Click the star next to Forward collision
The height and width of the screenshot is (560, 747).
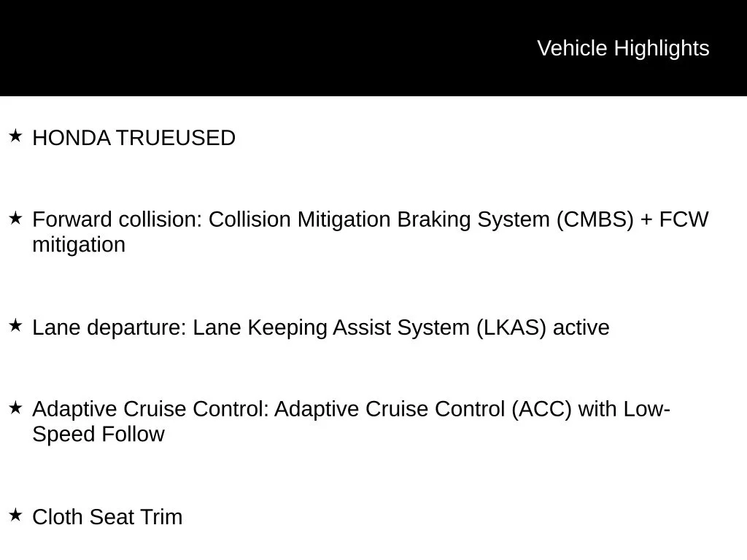click(15, 218)
